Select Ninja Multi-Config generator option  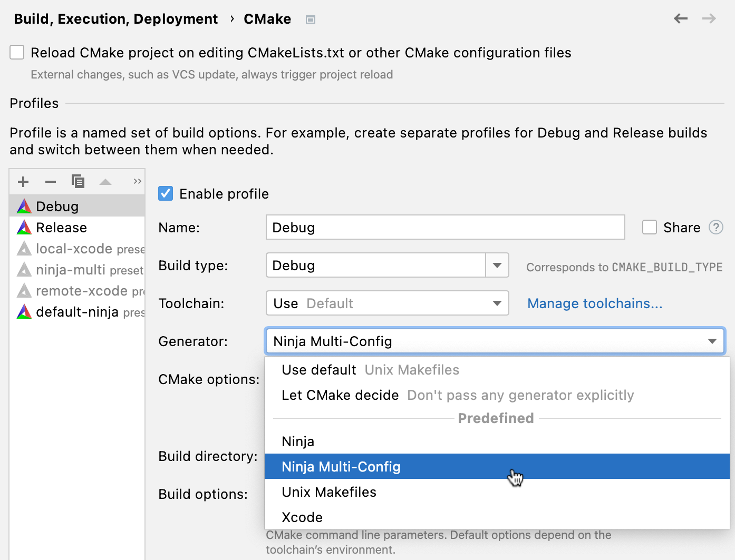click(497, 466)
